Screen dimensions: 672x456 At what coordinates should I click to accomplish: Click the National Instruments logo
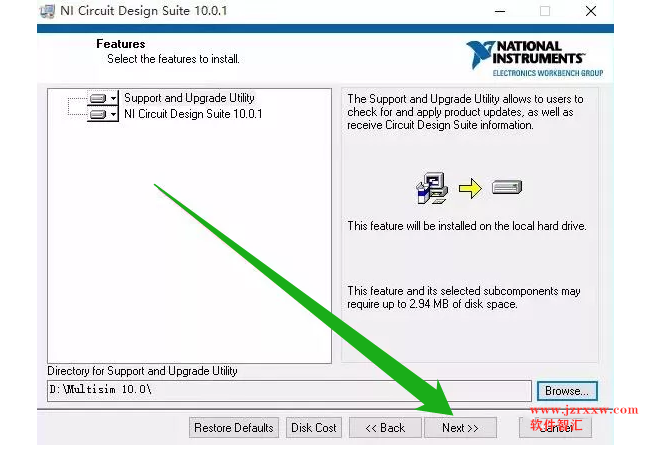coord(534,59)
